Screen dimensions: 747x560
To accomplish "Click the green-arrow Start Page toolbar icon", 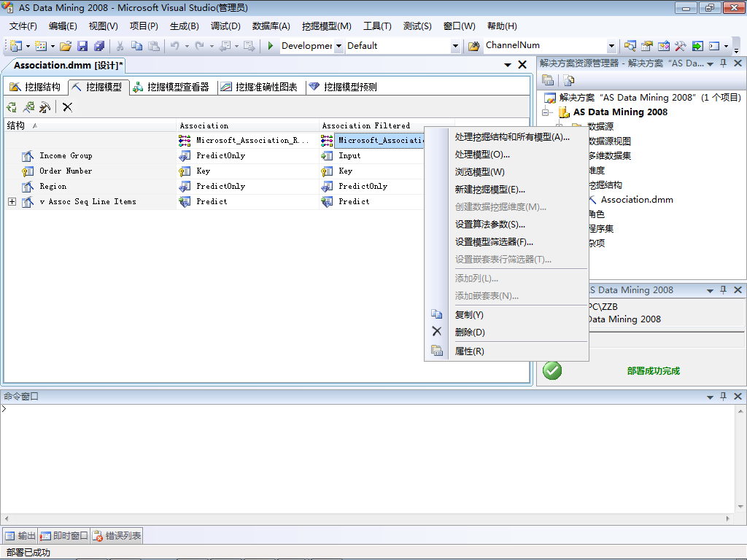I will pyautogui.click(x=697, y=46).
